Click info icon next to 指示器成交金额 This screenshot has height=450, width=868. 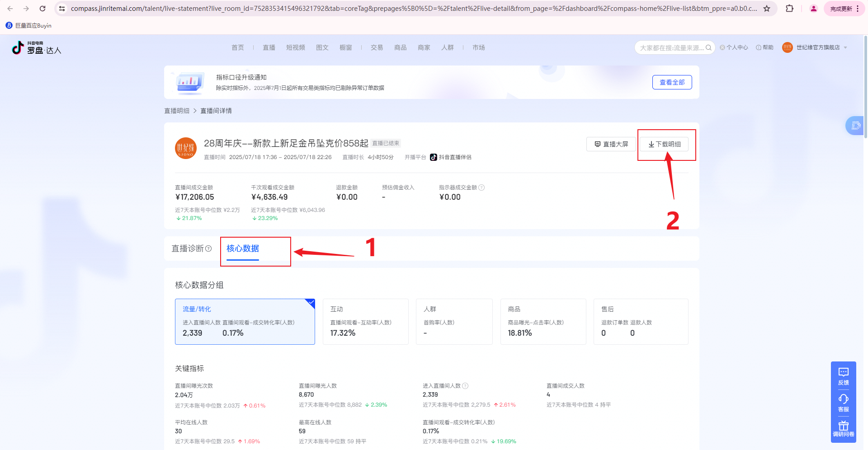coord(481,187)
